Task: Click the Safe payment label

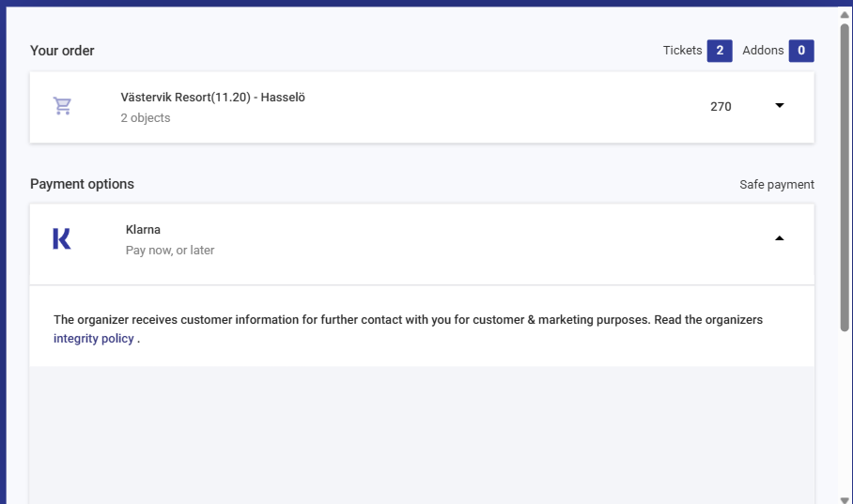Action: 777,185
